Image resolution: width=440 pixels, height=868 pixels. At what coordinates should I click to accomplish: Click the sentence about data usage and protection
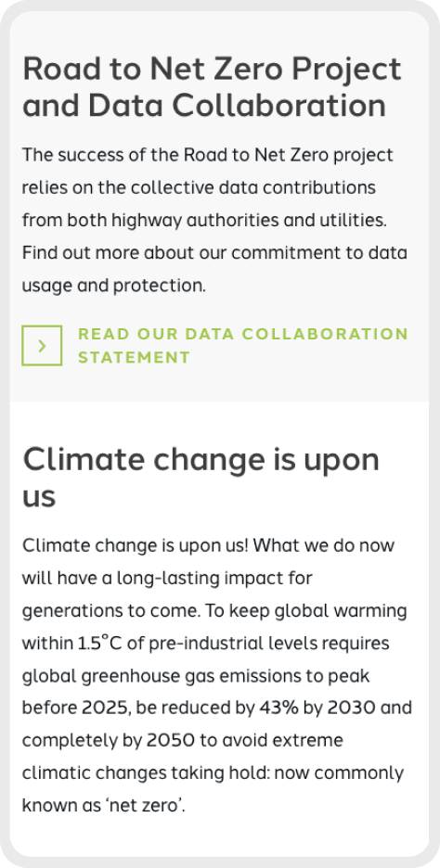coord(215,270)
